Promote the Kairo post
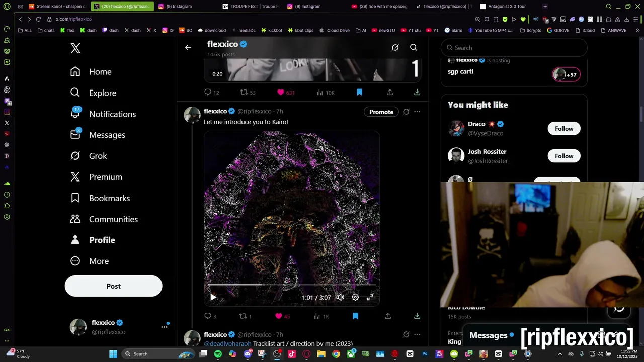 (x=381, y=112)
